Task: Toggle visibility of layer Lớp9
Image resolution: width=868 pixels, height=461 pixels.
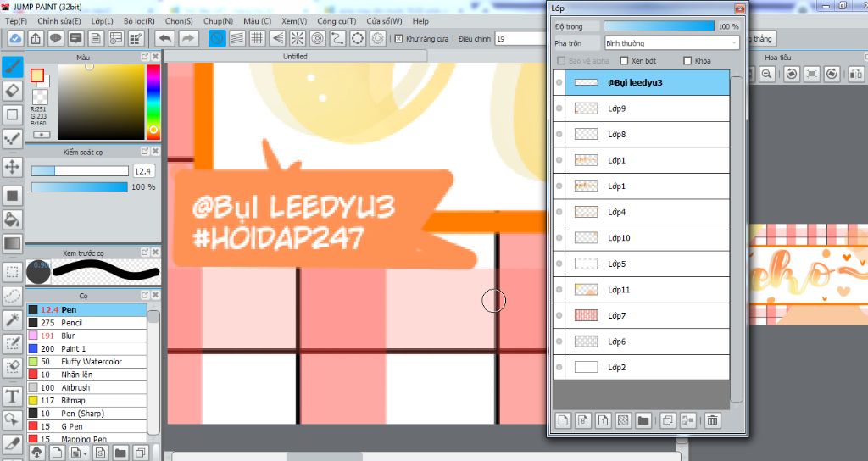Action: 559,108
